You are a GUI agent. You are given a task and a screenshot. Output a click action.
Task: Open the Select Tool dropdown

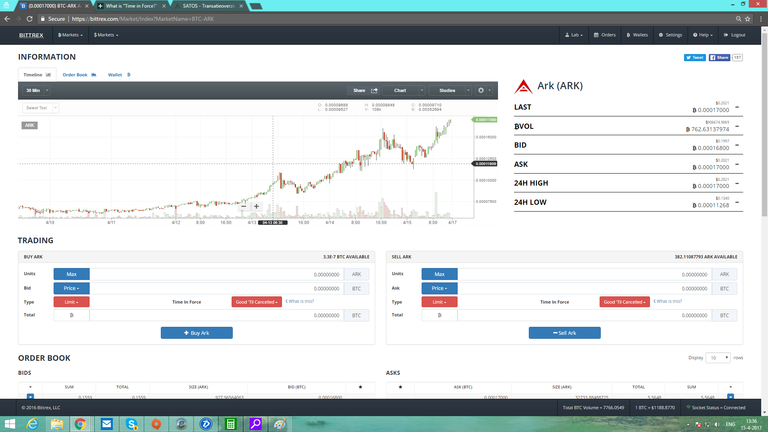pyautogui.click(x=40, y=108)
